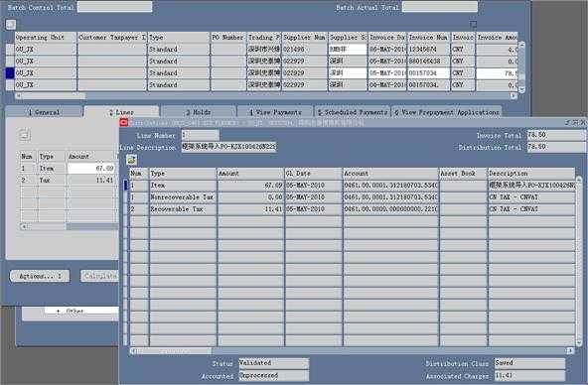The height and width of the screenshot is (385, 588).
Task: Click the right arrow of the distributions horizontal scrollbar
Action: [x=570, y=351]
